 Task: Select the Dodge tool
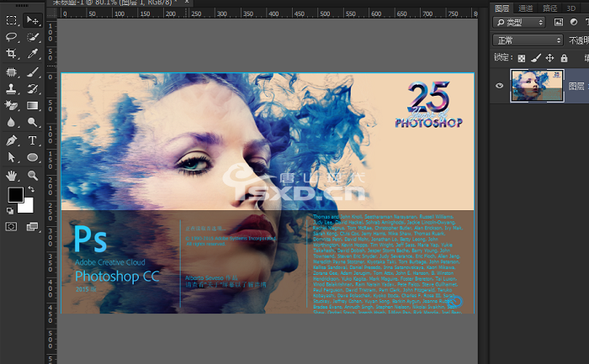click(x=32, y=123)
